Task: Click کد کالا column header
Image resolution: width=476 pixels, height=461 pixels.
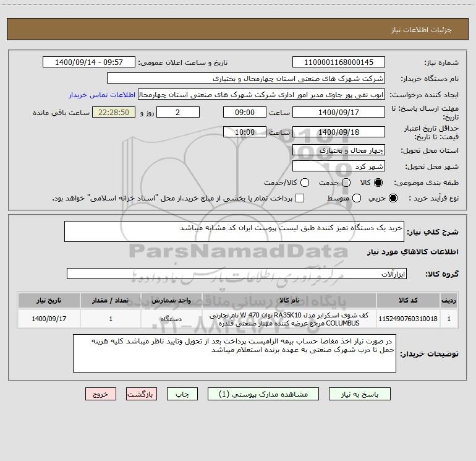Action: coord(408,300)
